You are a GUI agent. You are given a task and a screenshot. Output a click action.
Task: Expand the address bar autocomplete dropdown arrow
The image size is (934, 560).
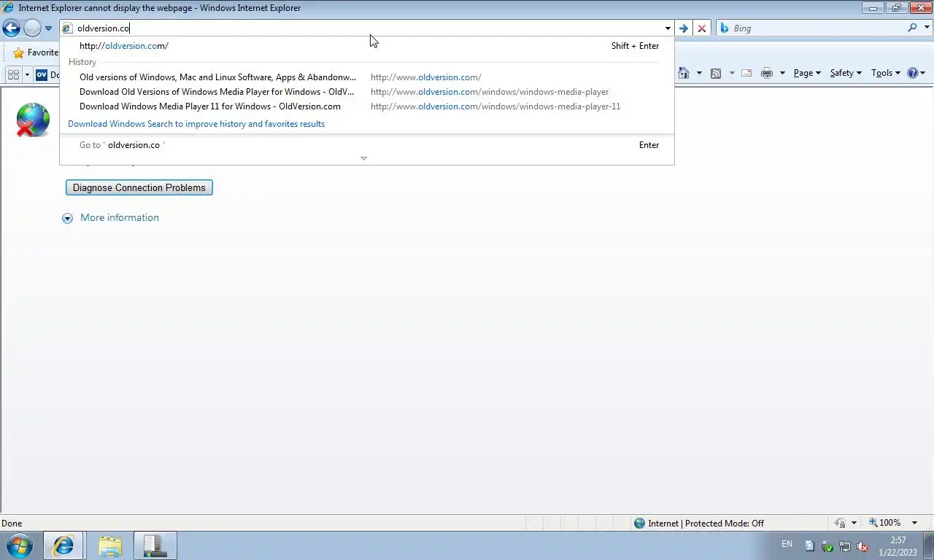tap(667, 28)
